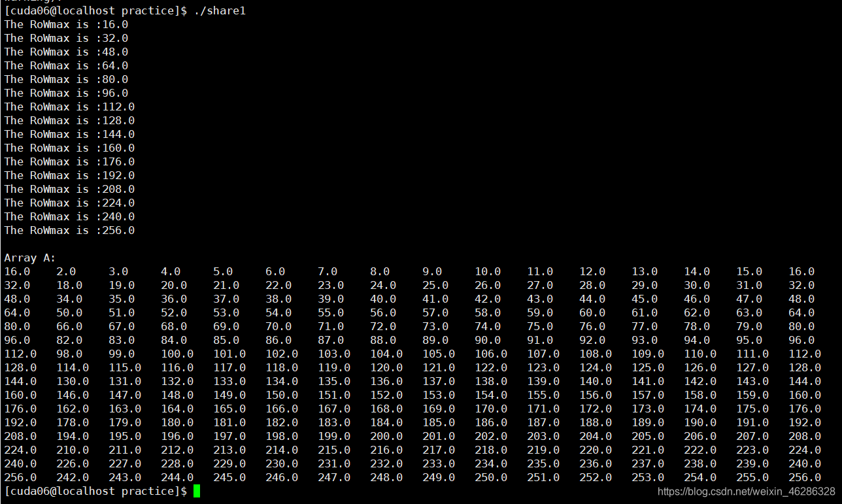Click array value '18.0'
This screenshot has height=504, width=842.
(x=69, y=286)
